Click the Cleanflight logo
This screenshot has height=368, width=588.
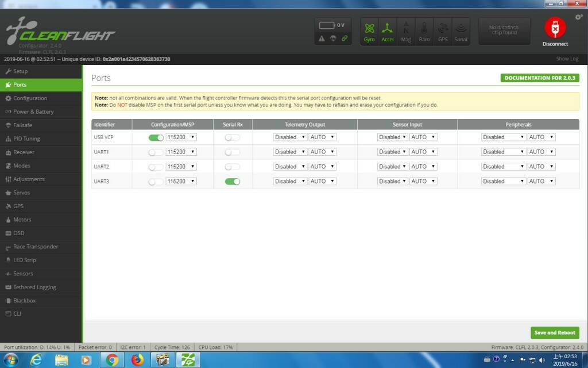pyautogui.click(x=60, y=31)
